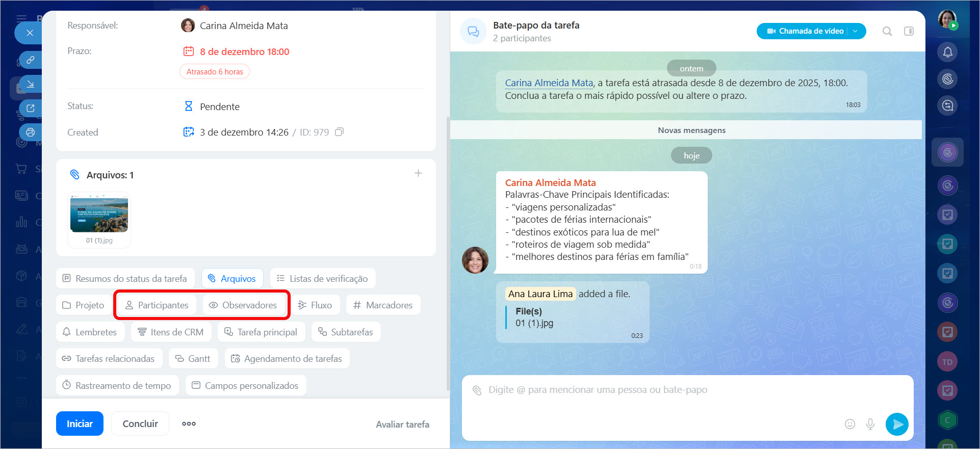Click the Iniciar button
Viewport: 980px width, 449px height.
pos(80,424)
